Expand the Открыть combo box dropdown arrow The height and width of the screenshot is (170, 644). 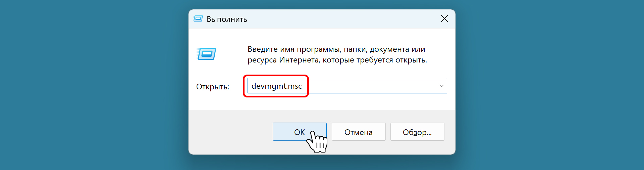(x=441, y=86)
